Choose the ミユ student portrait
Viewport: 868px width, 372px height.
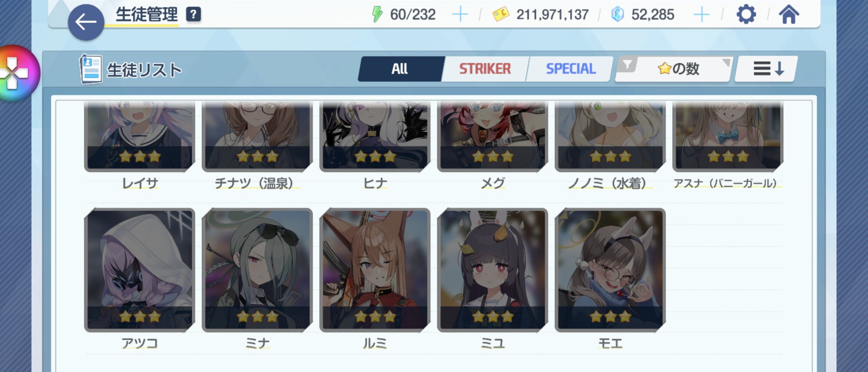point(493,270)
